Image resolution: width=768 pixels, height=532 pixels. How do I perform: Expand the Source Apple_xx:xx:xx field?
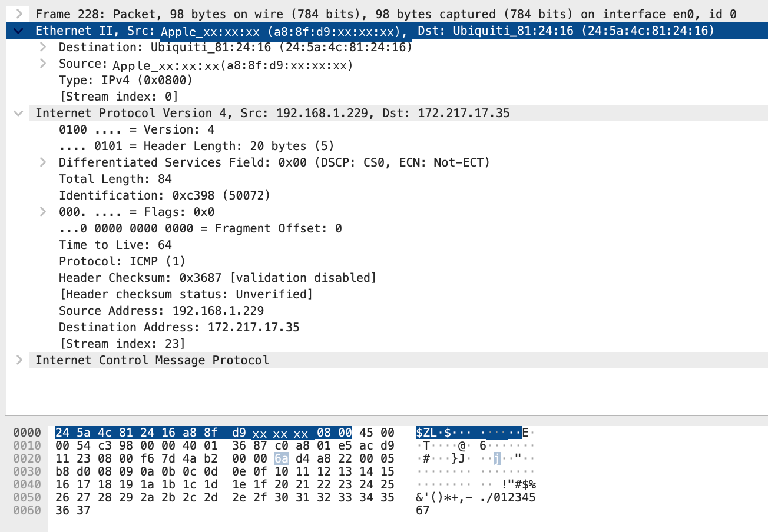coord(42,63)
